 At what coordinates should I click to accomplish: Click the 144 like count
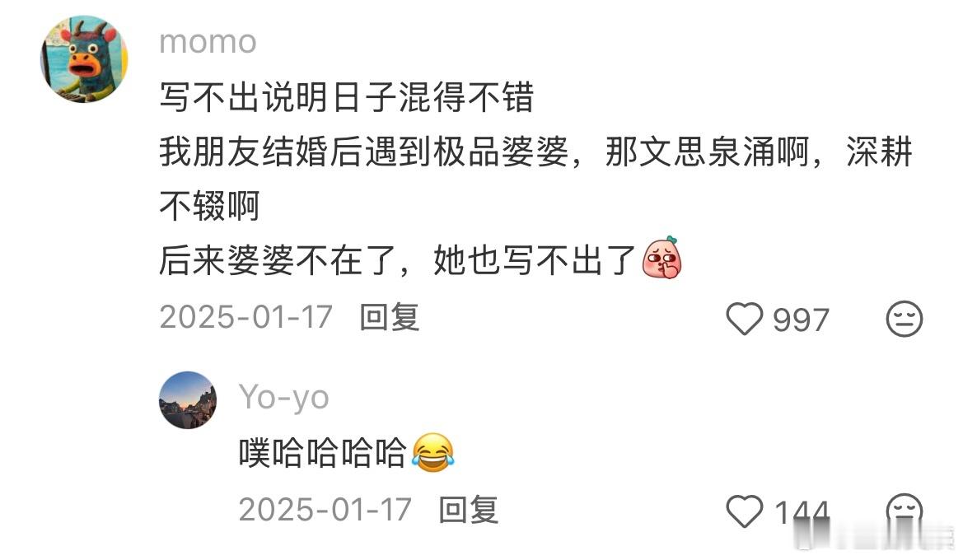(802, 512)
